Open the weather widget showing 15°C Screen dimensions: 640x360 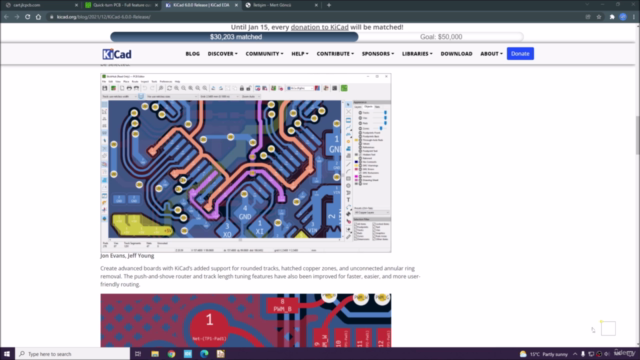[x=544, y=354]
